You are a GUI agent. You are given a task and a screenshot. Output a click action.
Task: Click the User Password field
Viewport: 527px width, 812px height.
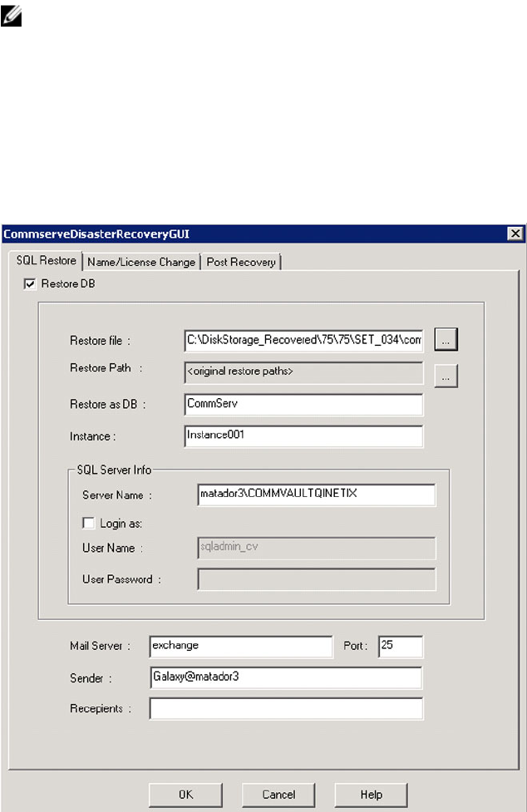317,579
